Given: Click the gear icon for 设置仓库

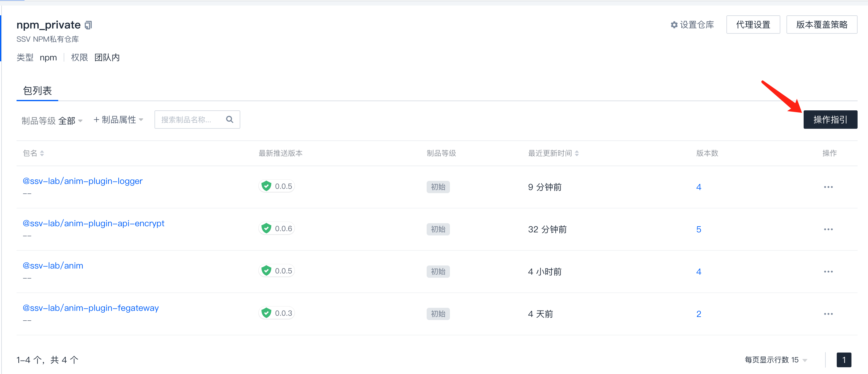Looking at the screenshot, I should (x=674, y=25).
